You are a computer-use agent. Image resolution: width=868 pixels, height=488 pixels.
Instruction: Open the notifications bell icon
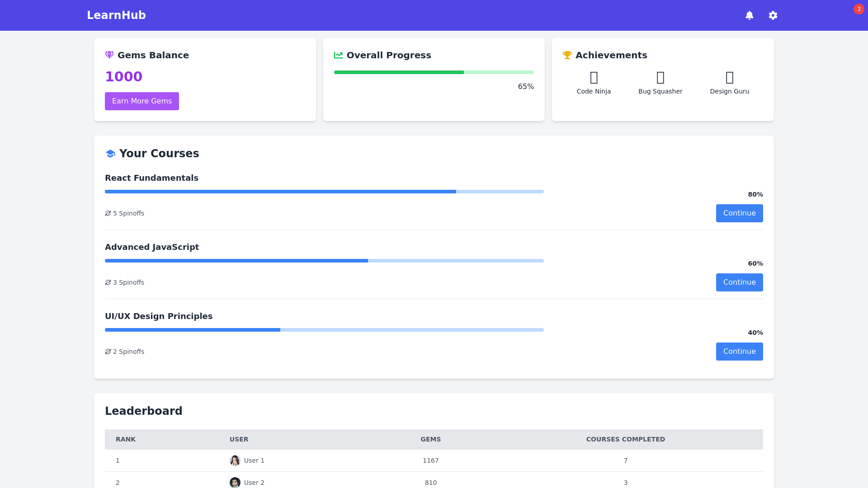pyautogui.click(x=750, y=15)
